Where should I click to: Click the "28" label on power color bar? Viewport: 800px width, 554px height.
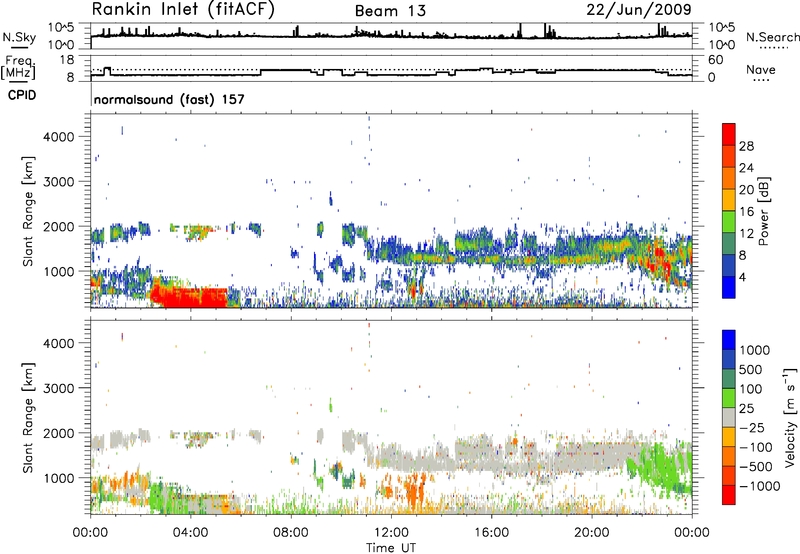point(746,146)
